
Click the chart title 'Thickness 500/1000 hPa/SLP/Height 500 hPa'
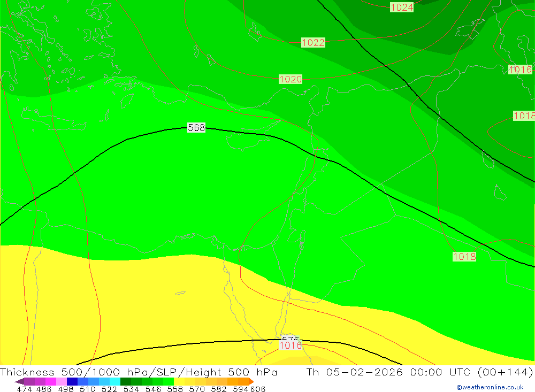[x=139, y=372]
